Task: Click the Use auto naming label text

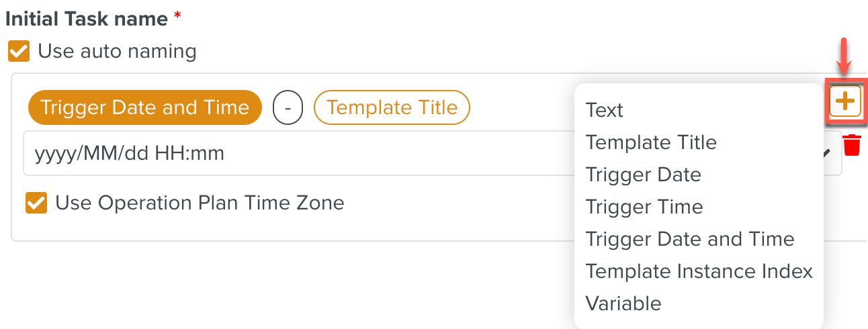Action: pos(117,51)
